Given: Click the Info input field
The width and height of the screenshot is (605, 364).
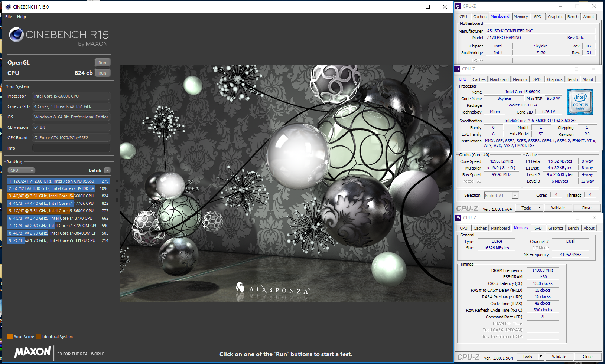Looking at the screenshot, I should pyautogui.click(x=71, y=148).
